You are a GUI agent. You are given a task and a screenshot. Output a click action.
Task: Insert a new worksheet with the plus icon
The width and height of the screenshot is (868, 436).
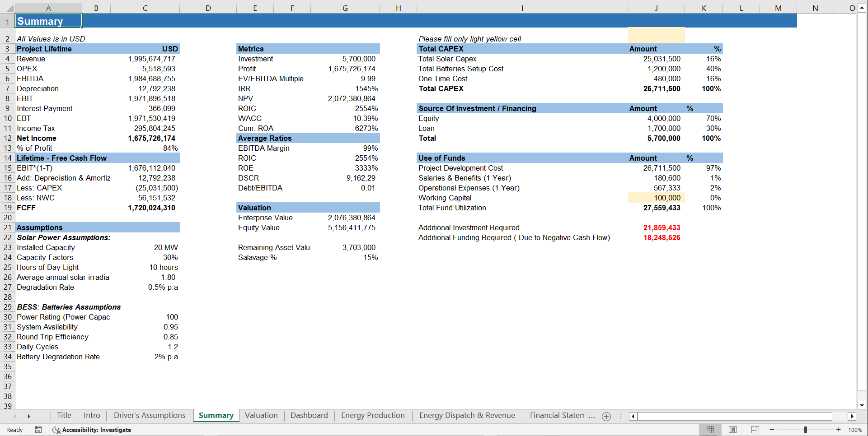606,416
